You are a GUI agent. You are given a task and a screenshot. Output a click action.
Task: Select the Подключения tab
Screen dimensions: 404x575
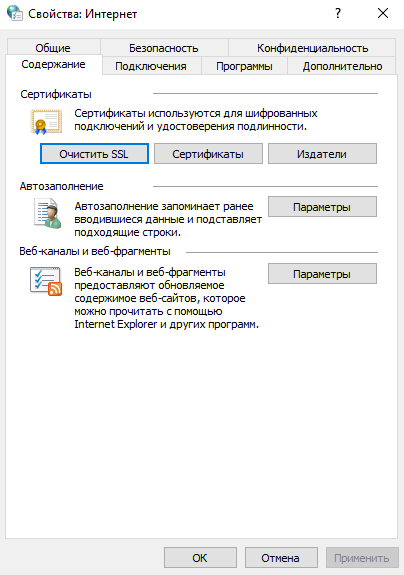151,66
